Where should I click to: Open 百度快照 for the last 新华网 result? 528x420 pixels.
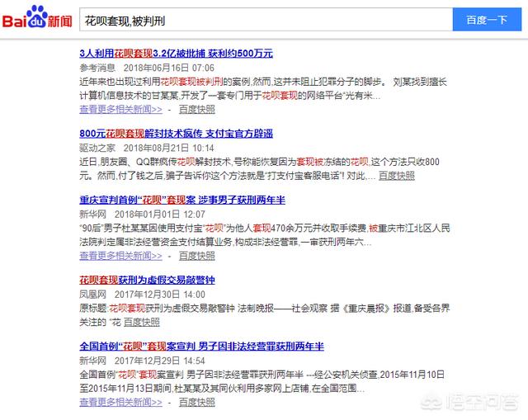pos(196,402)
